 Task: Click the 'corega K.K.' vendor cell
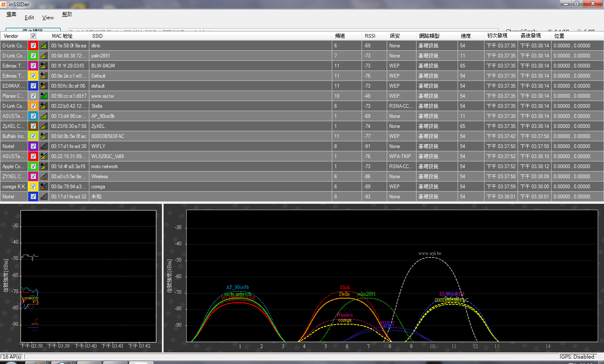point(14,187)
